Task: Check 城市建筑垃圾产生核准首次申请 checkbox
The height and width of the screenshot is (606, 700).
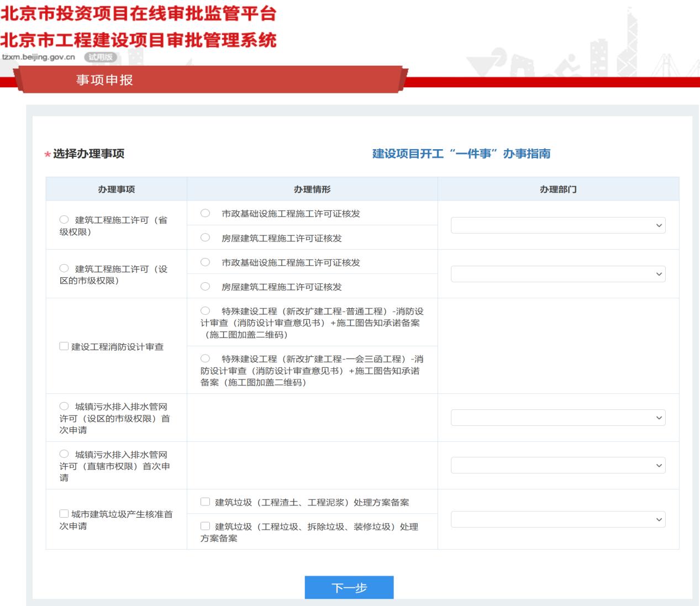Action: coord(64,514)
